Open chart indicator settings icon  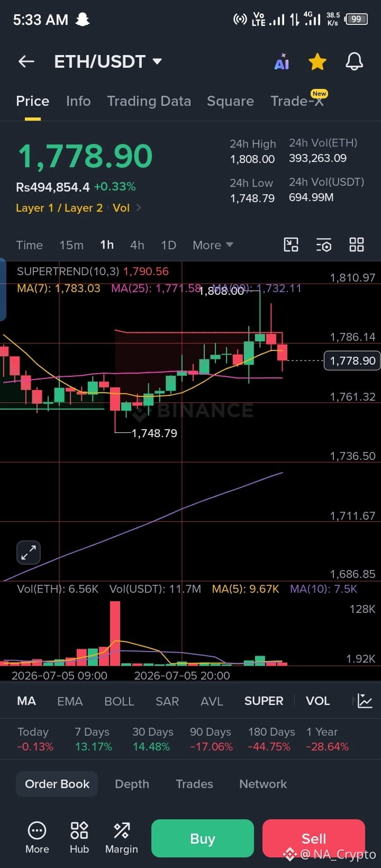(324, 245)
